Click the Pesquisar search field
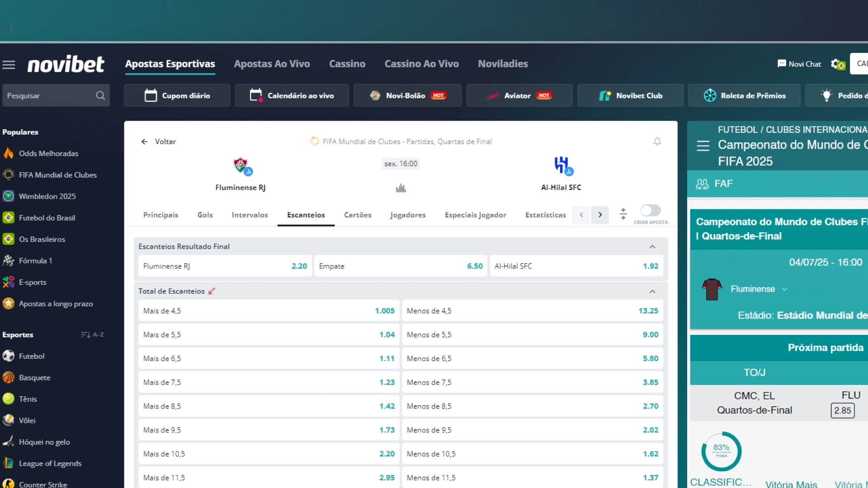Image resolution: width=868 pixels, height=488 pixels. click(x=47, y=95)
